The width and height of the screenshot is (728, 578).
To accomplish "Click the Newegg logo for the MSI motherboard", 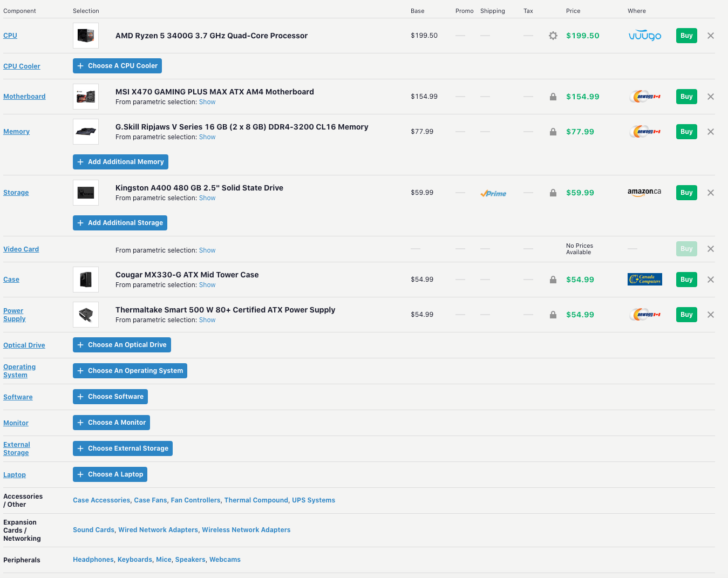I will click(644, 97).
